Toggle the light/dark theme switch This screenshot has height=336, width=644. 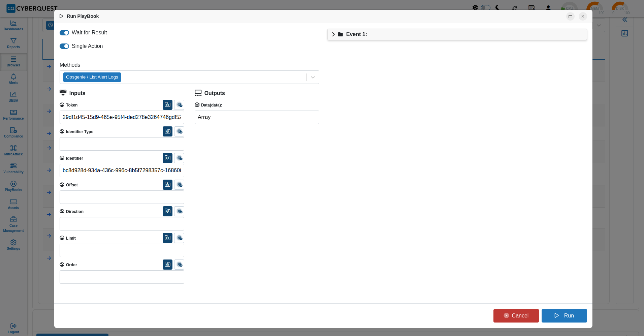pyautogui.click(x=485, y=7)
